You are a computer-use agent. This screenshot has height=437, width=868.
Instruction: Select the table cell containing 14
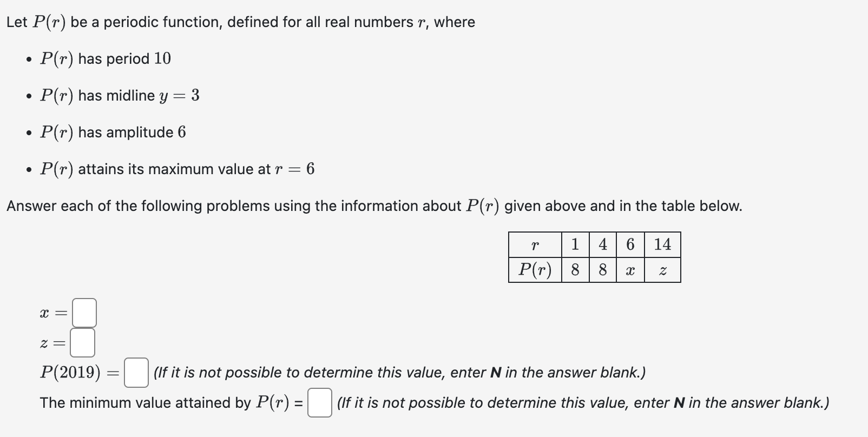(662, 245)
